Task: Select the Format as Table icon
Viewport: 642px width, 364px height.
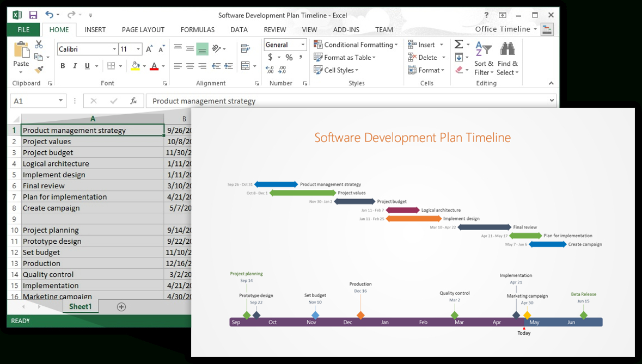Action: (x=318, y=57)
